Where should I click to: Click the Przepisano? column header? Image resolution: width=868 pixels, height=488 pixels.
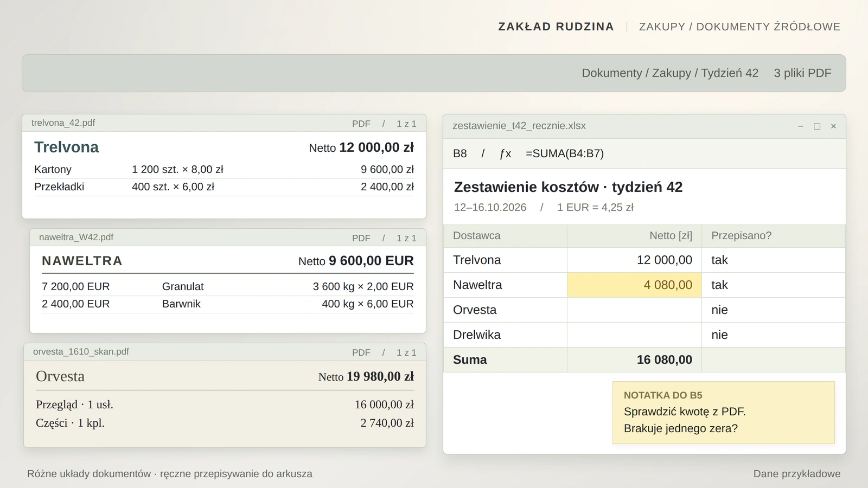[x=774, y=236]
